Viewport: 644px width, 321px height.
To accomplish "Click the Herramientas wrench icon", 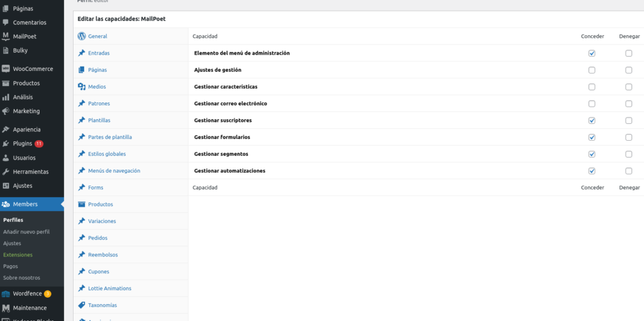I will point(6,171).
